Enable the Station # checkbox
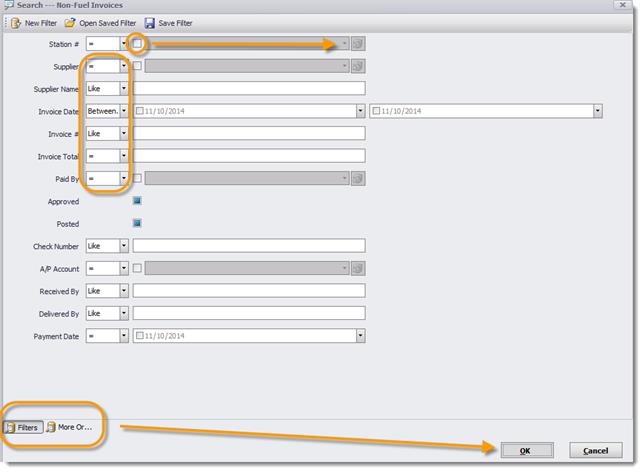Viewport: 643px width, 472px height. [x=138, y=44]
